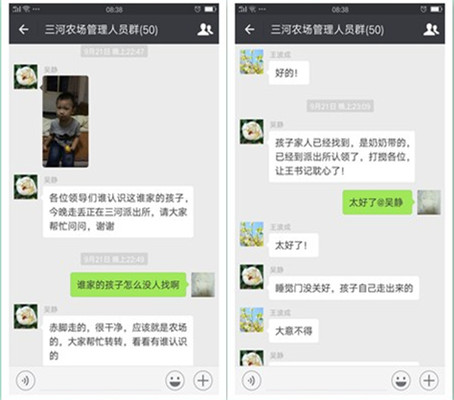Image resolution: width=454 pixels, height=400 pixels.
Task: Tap message bubble 睡觉门没关好，孩子自己走出来的
Action: [344, 288]
